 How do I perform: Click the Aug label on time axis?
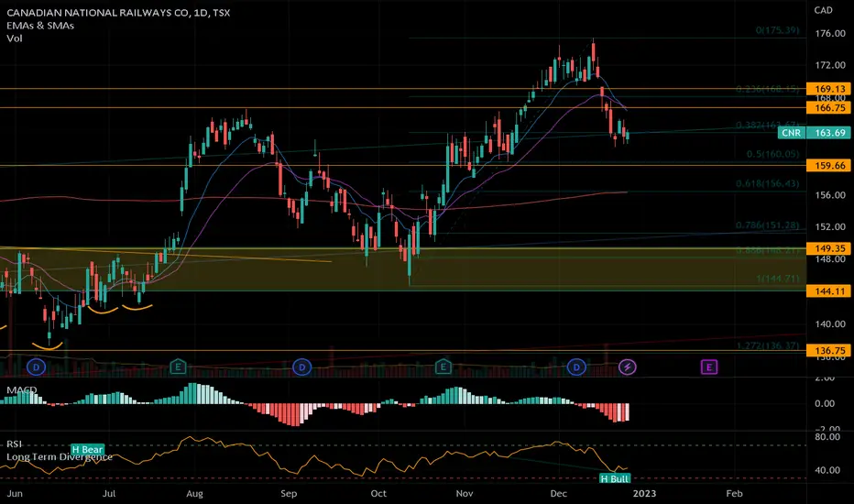[194, 494]
